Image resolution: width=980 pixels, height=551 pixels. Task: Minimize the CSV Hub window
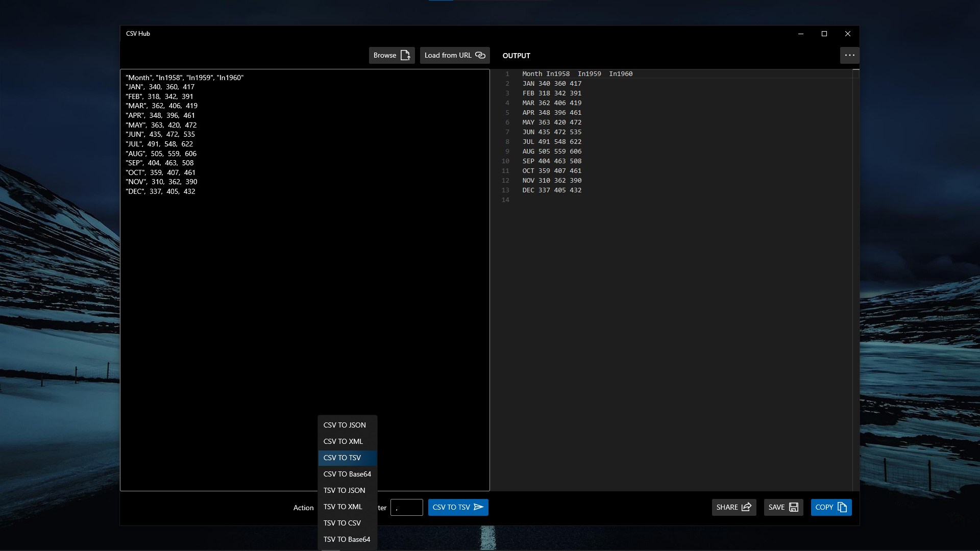[800, 34]
